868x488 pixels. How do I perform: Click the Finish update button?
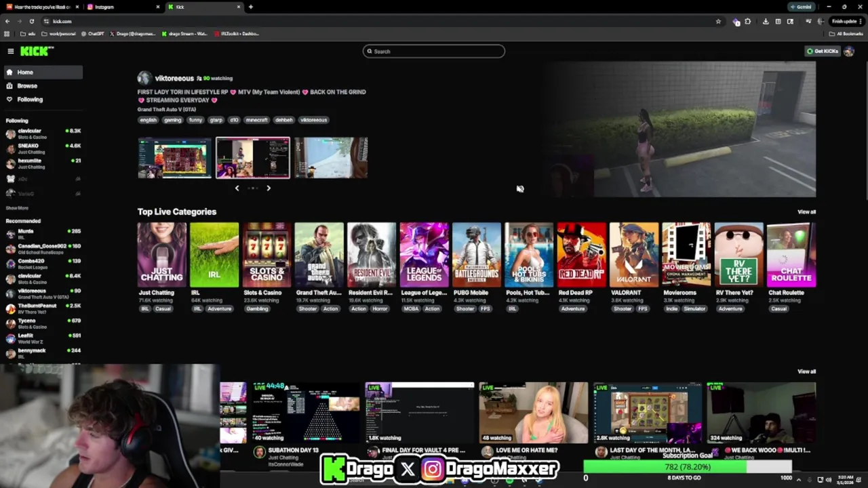tap(846, 21)
